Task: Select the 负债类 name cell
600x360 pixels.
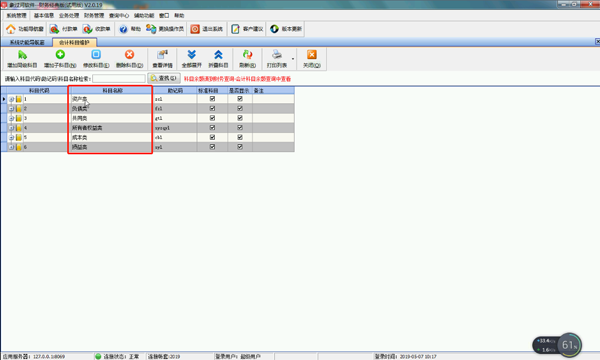Action: click(x=111, y=109)
